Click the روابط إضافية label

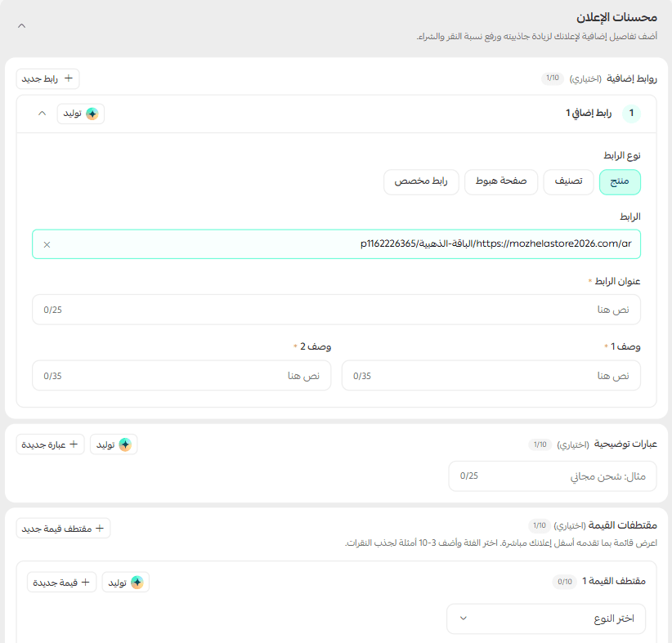click(x=632, y=78)
